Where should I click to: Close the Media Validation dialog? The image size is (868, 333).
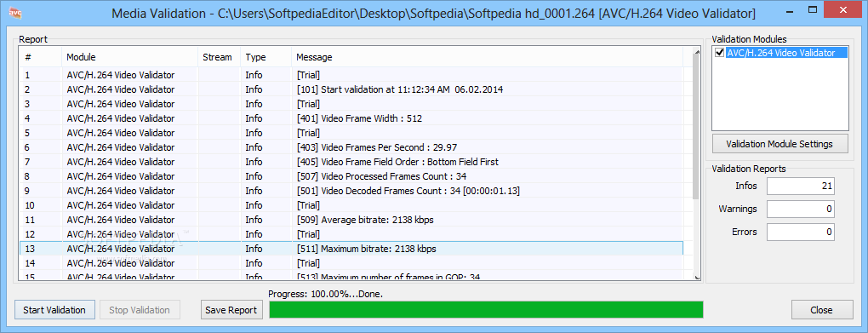821,310
